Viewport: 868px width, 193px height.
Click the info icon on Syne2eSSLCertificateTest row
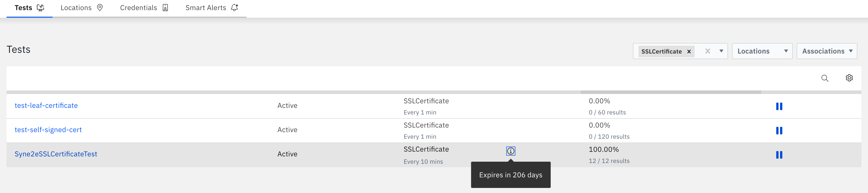pos(511,151)
